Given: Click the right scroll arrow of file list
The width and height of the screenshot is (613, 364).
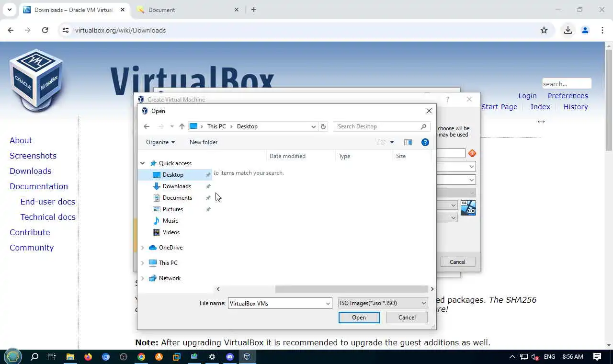Looking at the screenshot, I should [x=432, y=289].
